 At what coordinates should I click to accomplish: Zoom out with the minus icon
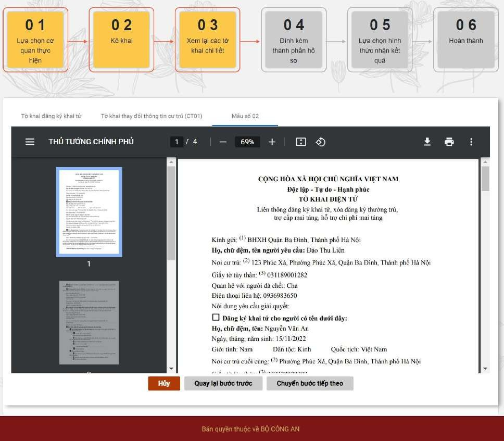click(223, 142)
